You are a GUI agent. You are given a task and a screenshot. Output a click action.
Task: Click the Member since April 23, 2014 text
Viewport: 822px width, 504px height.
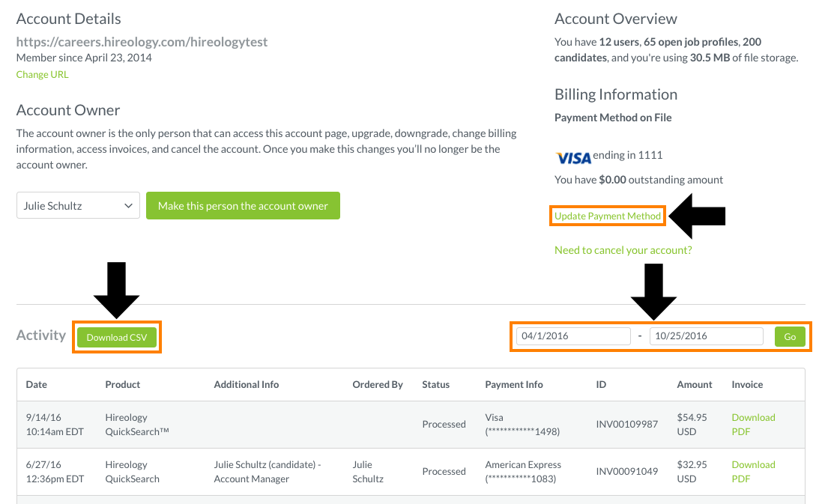84,58
